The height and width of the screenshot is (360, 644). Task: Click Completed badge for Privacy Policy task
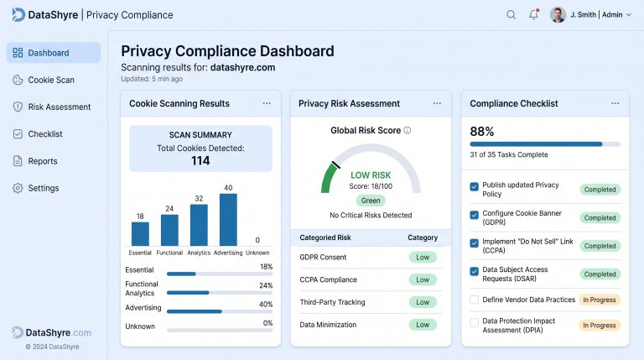[x=600, y=190]
